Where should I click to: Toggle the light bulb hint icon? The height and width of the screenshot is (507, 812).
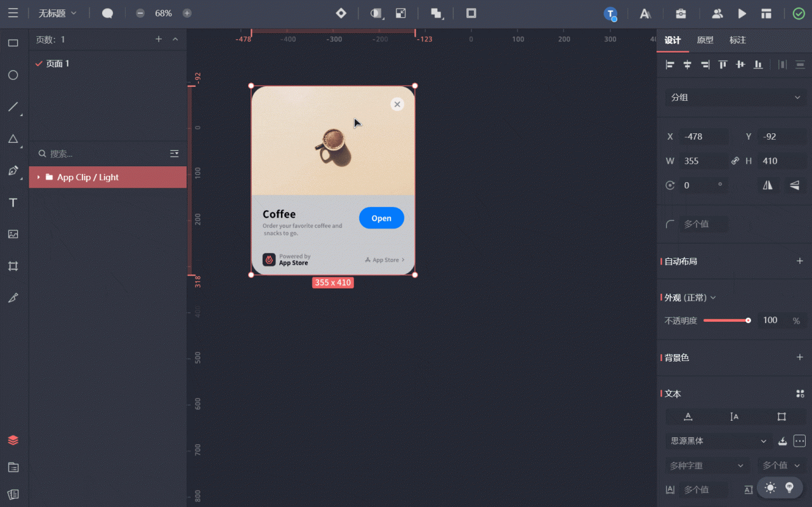(x=790, y=487)
